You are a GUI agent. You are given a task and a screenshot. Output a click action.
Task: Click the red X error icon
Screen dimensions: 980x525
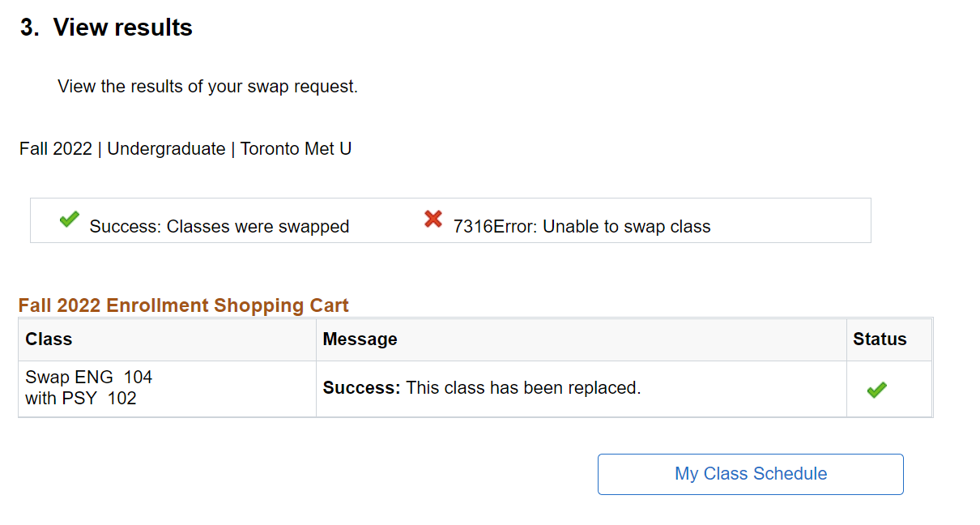(x=433, y=219)
